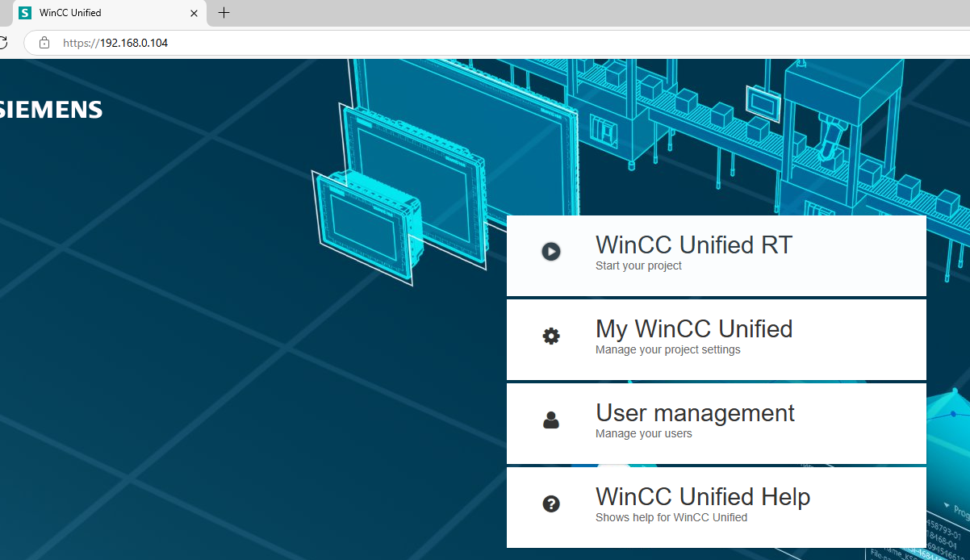Click the question mark icon for Help
This screenshot has width=970, height=560.
(551, 504)
